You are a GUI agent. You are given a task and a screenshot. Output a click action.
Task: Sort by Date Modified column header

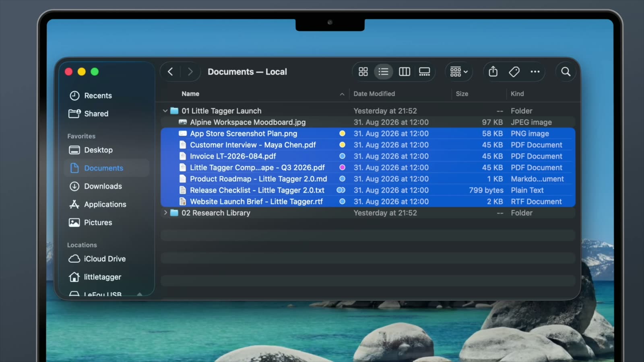[374, 94]
